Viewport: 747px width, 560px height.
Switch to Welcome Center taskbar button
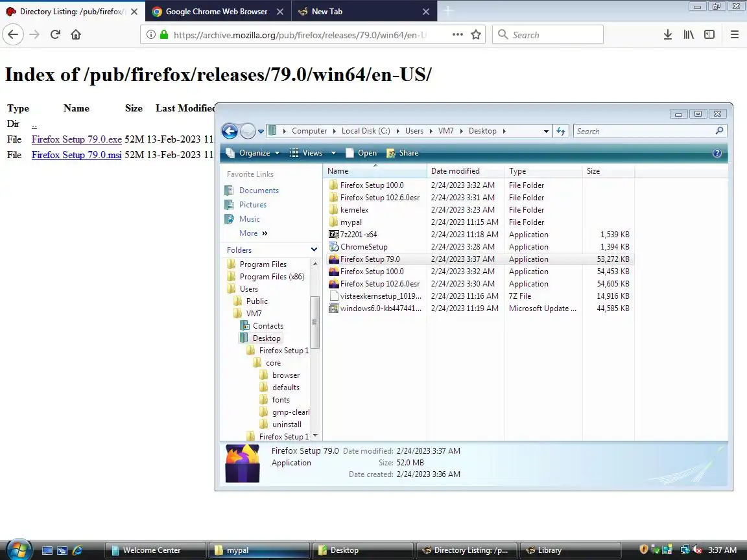(x=156, y=550)
